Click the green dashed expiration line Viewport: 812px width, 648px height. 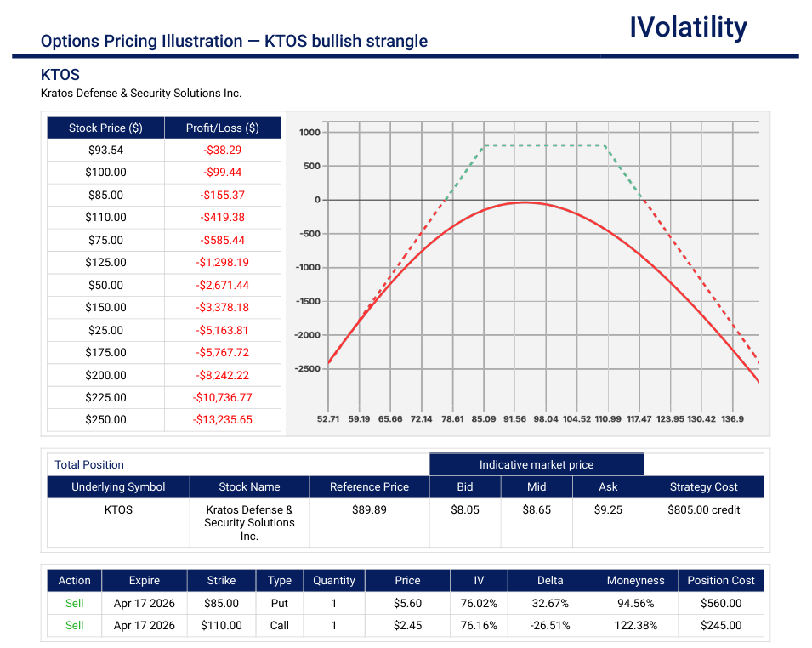(x=544, y=145)
